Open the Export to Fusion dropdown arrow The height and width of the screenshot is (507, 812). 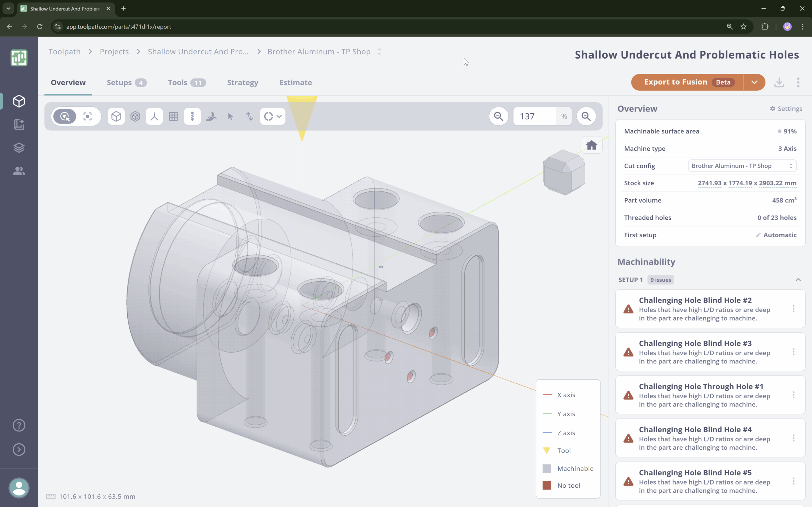754,82
